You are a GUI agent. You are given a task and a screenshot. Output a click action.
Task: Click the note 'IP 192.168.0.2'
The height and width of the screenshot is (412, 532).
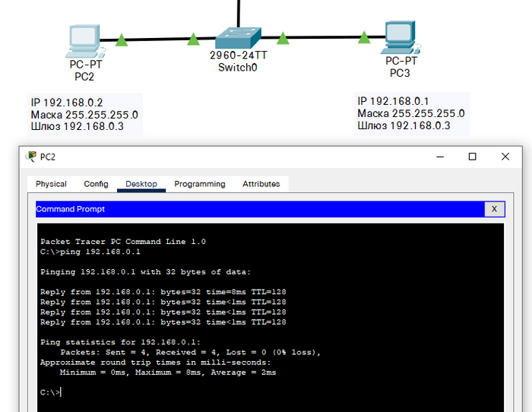[x=67, y=103]
